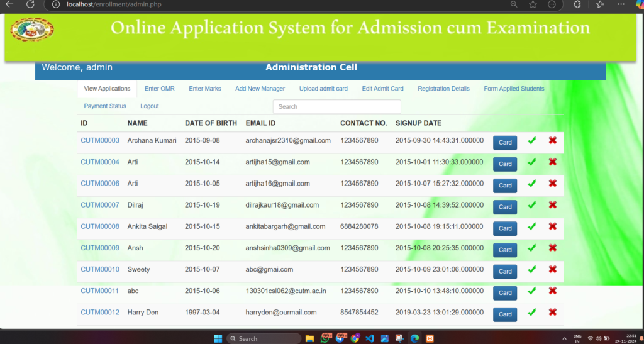Select email archanajsr2310@gmail.com text

tap(288, 140)
